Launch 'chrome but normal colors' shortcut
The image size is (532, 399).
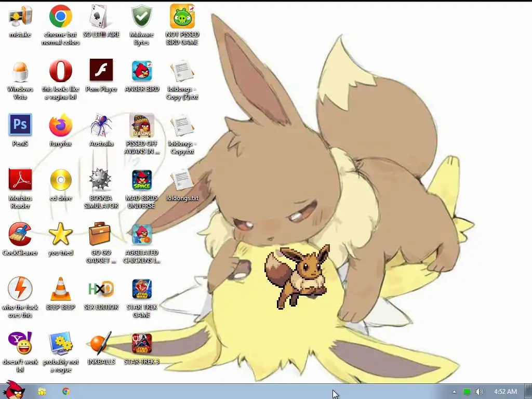pos(60,16)
